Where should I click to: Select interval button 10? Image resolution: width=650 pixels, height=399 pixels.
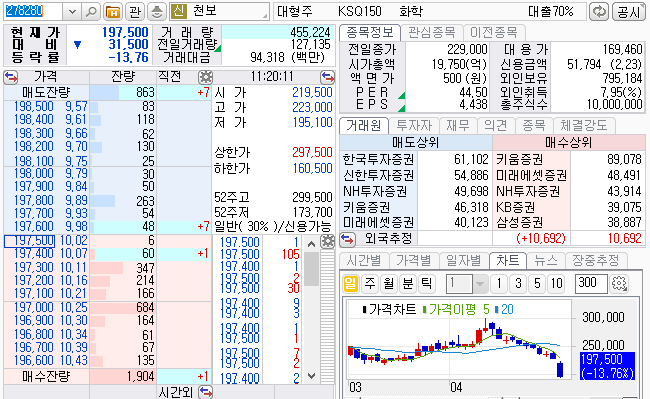pos(556,283)
